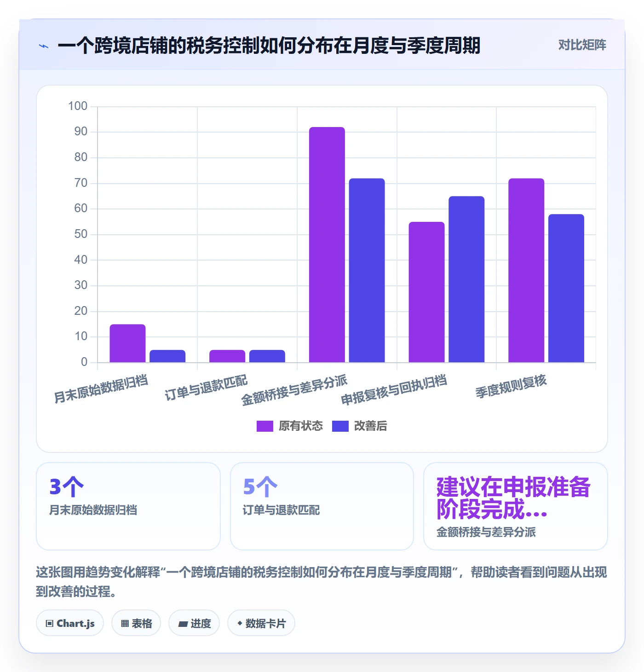
Task: Click the blue 改善后 bar for 月末原始数据归档
Action: [167, 356]
